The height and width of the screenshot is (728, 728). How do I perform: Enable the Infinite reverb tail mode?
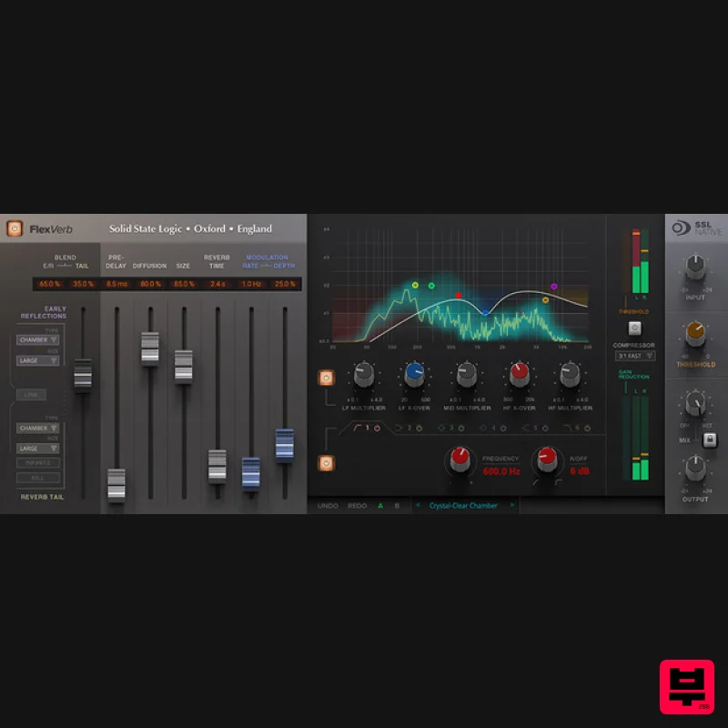[x=36, y=463]
